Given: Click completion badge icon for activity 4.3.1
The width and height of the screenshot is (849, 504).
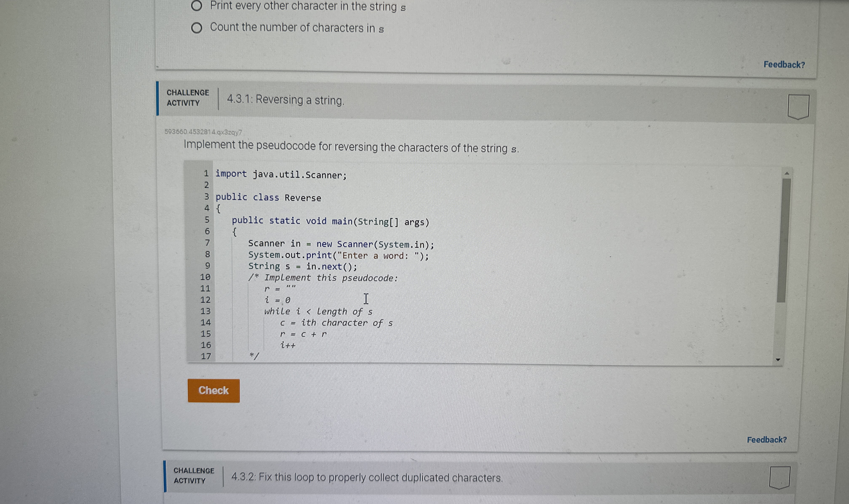Looking at the screenshot, I should tap(798, 107).
